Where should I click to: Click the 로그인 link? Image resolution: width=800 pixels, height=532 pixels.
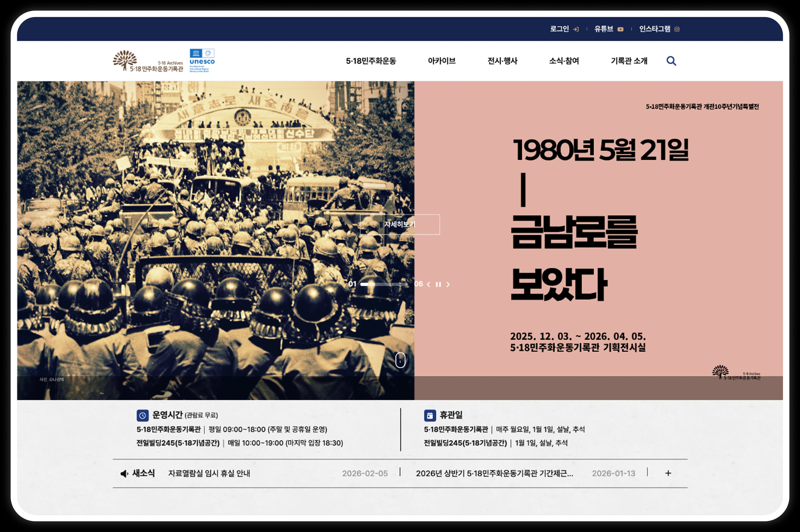click(559, 29)
